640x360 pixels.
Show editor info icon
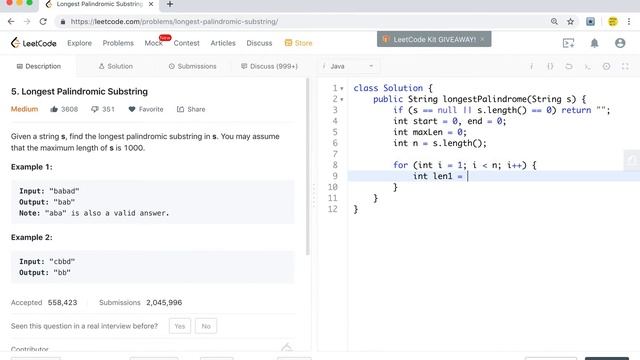531,66
